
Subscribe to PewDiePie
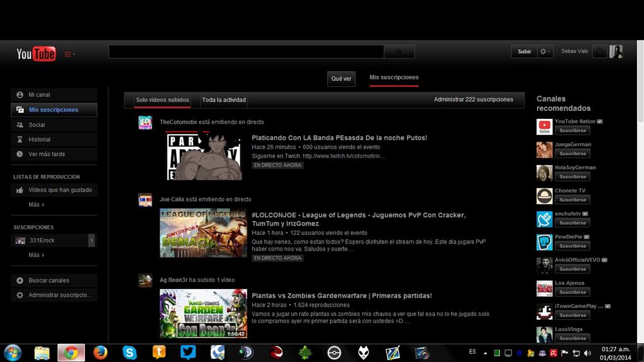[x=572, y=246]
